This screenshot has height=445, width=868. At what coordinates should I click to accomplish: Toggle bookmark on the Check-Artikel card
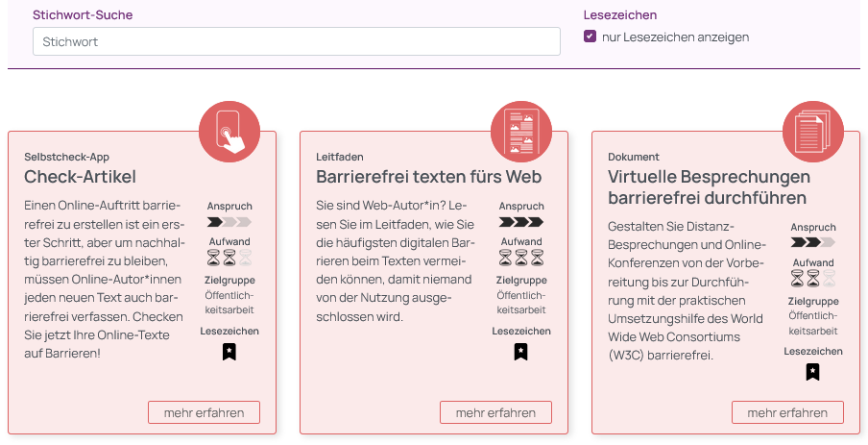pyautogui.click(x=229, y=352)
